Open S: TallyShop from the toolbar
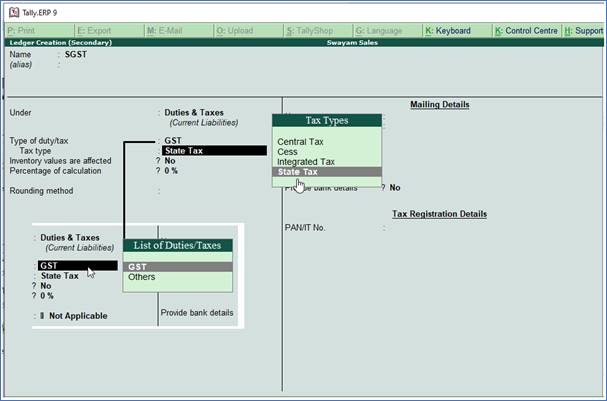This screenshot has width=607, height=401. pyautogui.click(x=319, y=31)
